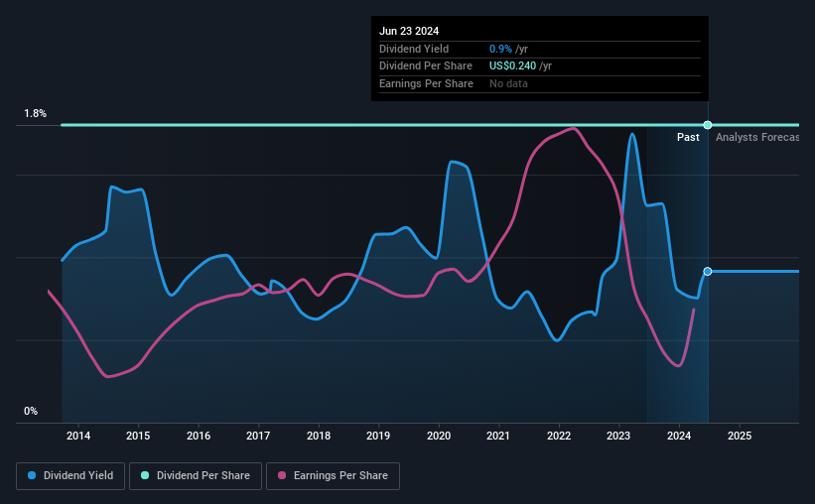Click the 0% y-axis label

31,411
